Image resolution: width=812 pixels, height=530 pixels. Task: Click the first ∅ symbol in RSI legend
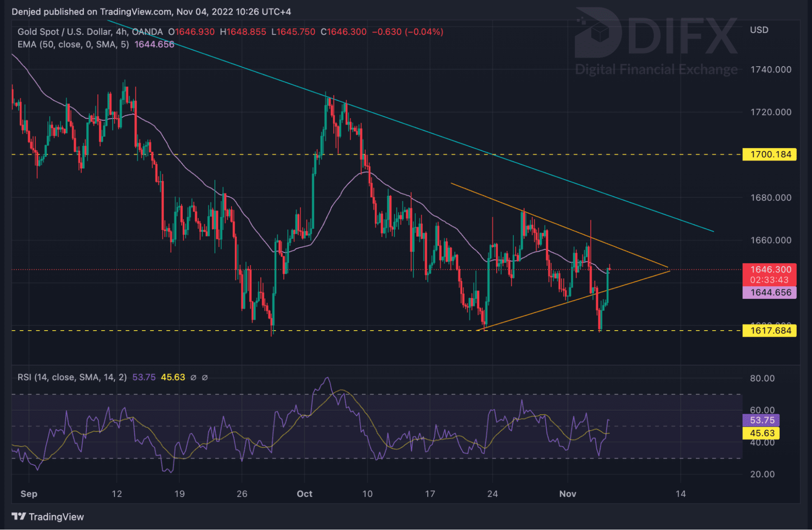[x=193, y=377]
